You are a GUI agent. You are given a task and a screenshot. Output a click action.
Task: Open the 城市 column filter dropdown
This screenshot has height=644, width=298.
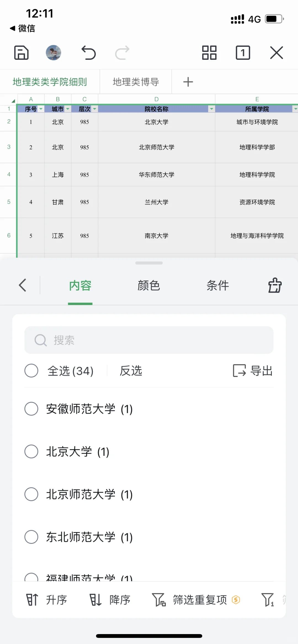click(68, 109)
